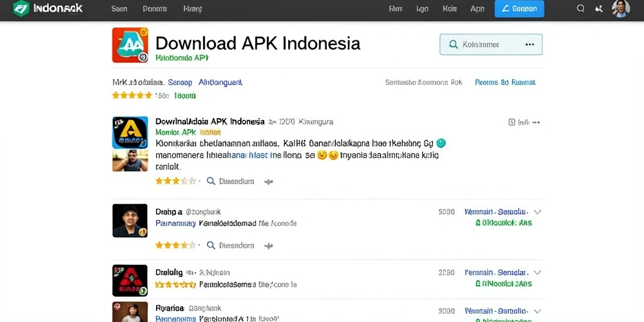
Task: Click the '9090' count in the Drahpa row
Action: pos(447,212)
